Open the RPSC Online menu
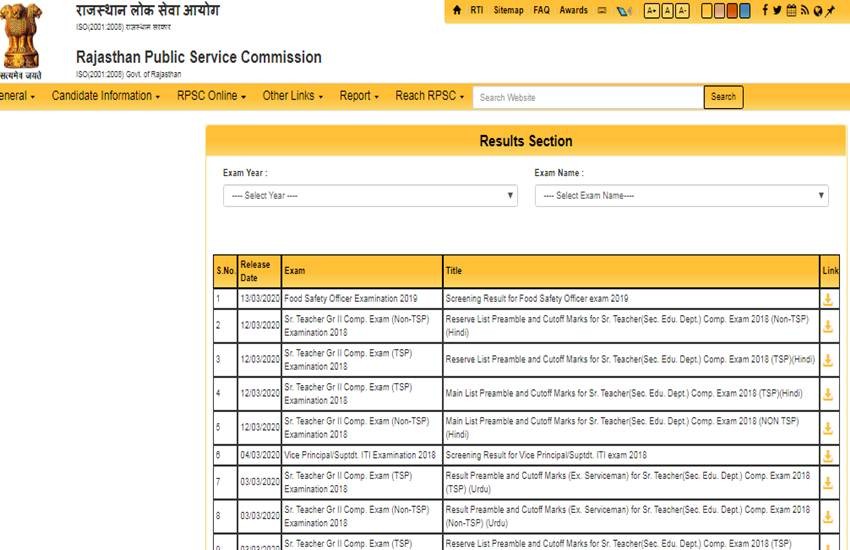Viewport: 850px width, 550px height. 211,96
